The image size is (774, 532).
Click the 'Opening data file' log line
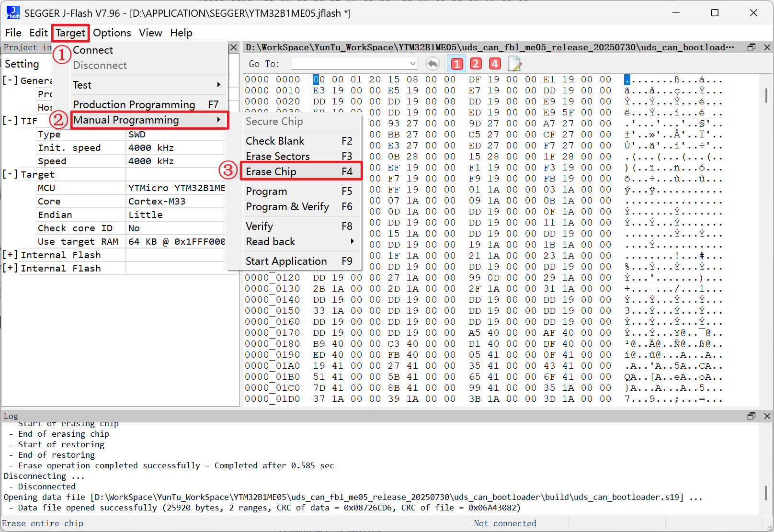(353, 497)
